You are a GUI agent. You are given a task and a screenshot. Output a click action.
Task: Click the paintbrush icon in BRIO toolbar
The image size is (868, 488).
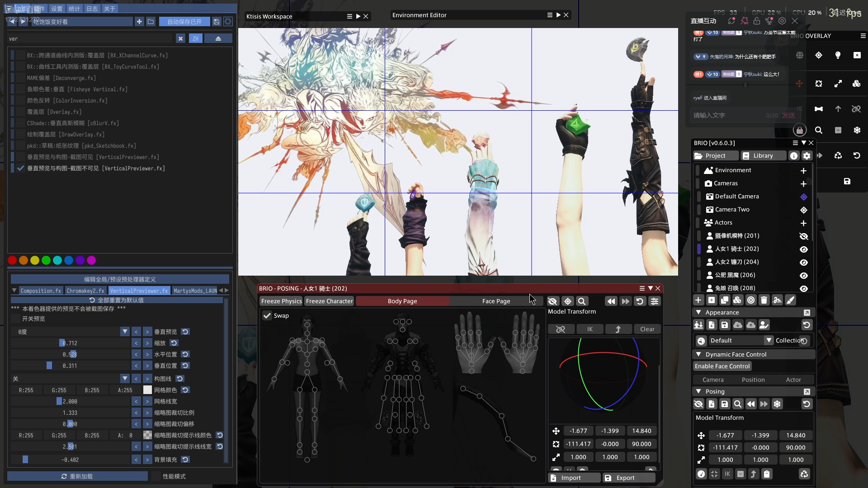(790, 300)
